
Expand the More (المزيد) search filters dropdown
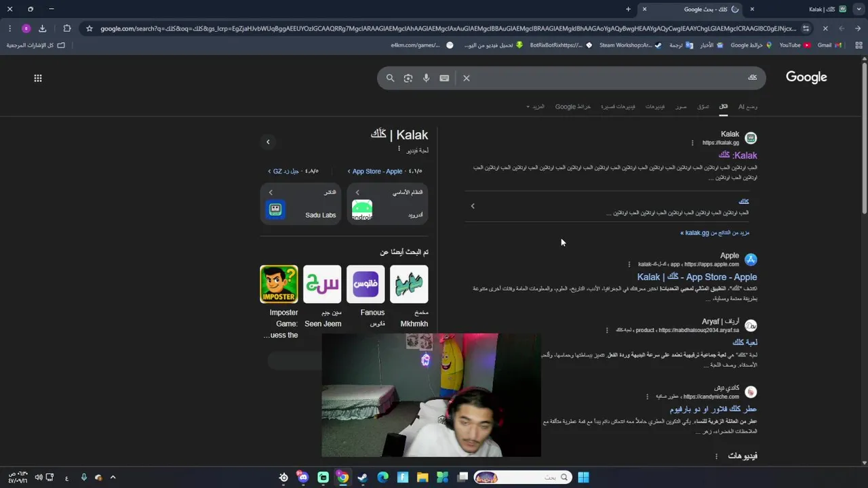[x=535, y=106]
